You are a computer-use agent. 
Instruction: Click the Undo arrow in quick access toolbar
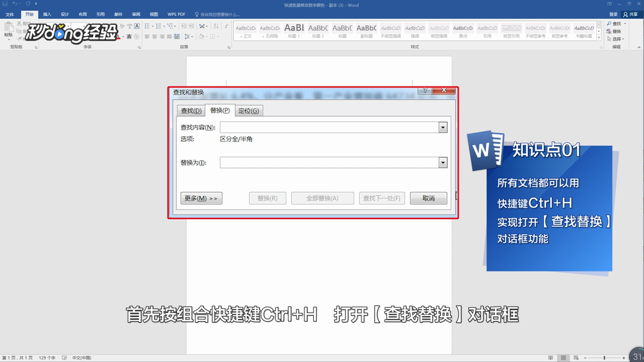click(15, 4)
